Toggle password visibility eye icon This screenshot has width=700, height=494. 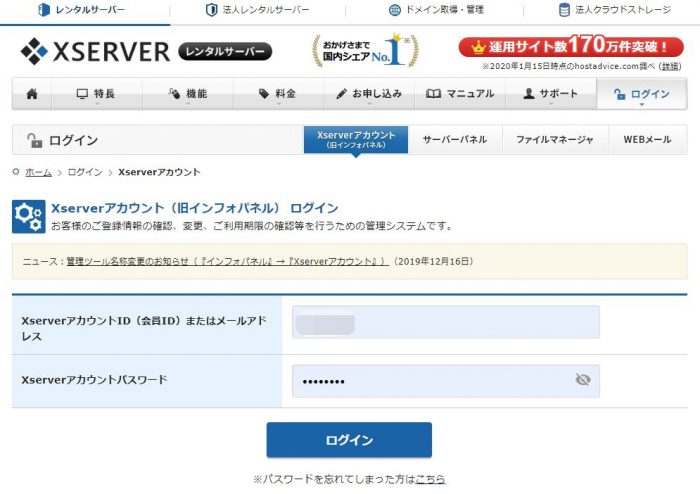[583, 380]
